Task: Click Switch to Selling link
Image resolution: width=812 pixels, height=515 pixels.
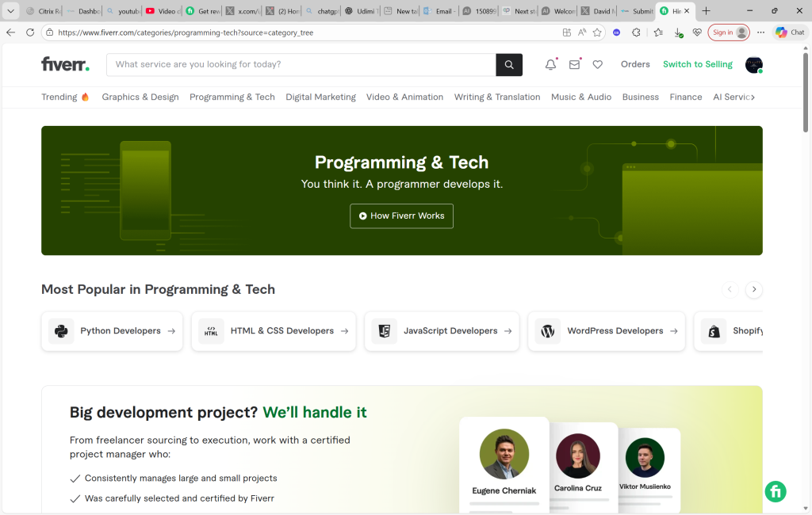Action: coord(697,65)
